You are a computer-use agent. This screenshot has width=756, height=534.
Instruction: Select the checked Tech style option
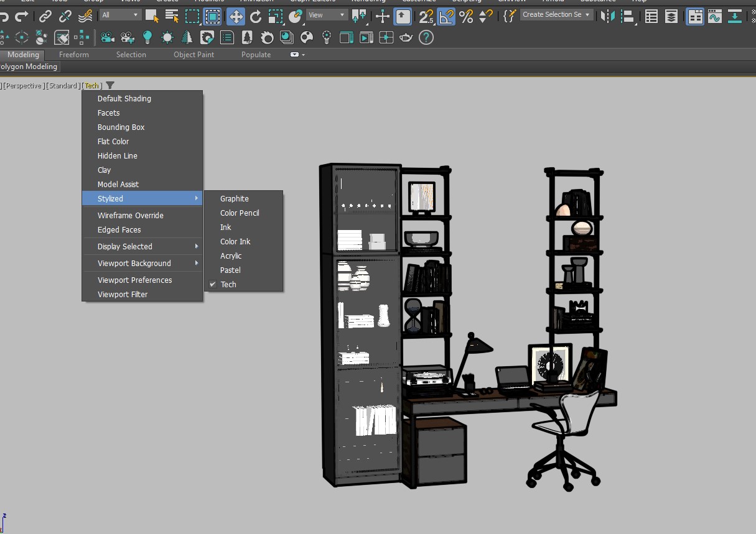tap(228, 284)
